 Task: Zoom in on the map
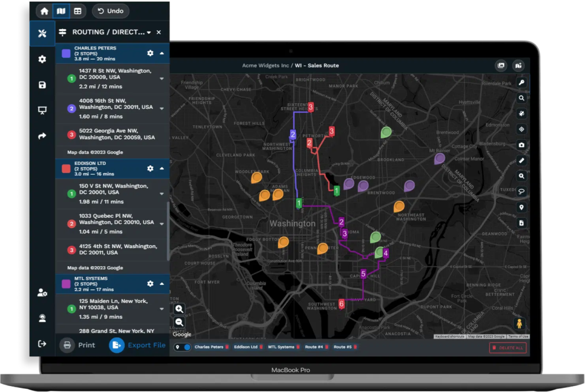179,309
